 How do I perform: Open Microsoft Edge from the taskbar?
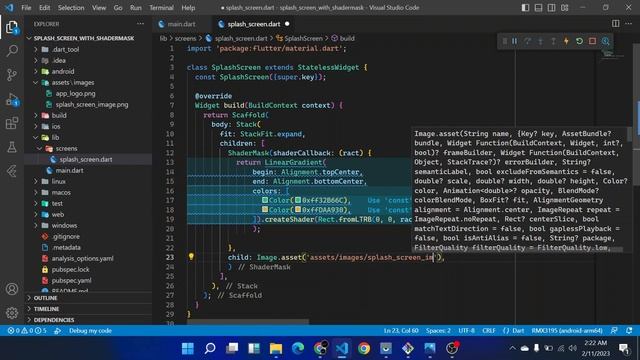click(298, 348)
